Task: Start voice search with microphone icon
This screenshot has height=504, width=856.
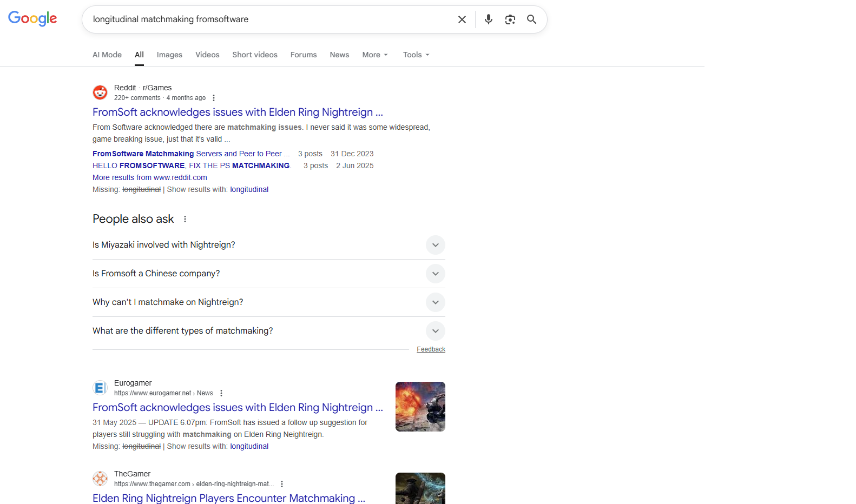Action: tap(489, 19)
